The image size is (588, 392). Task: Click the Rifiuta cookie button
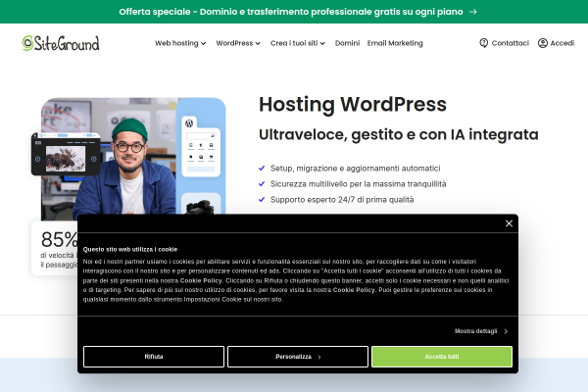(x=154, y=357)
